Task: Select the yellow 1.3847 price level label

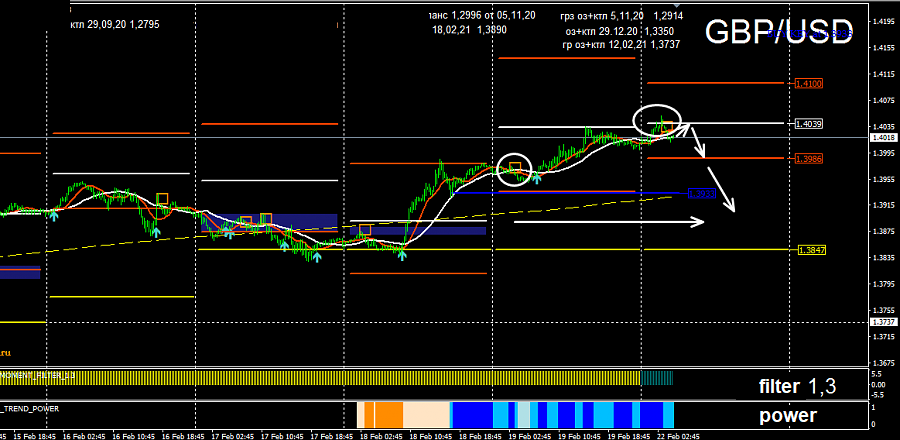Action: [x=812, y=250]
